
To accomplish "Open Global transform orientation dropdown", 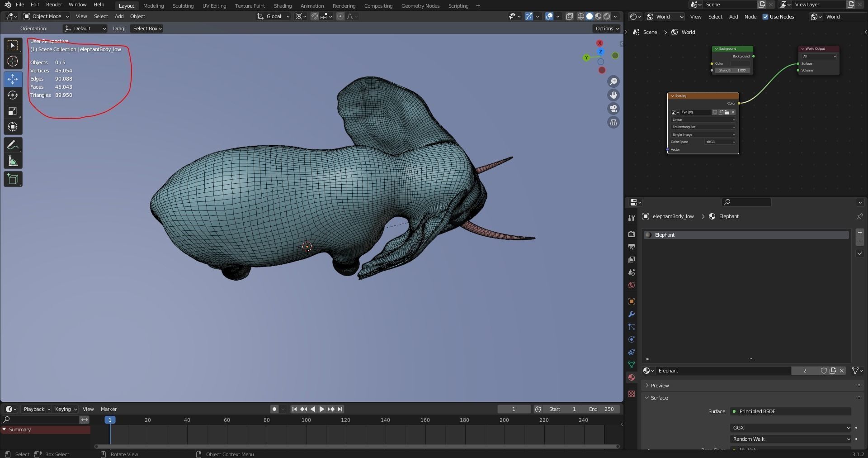I will click(x=274, y=16).
